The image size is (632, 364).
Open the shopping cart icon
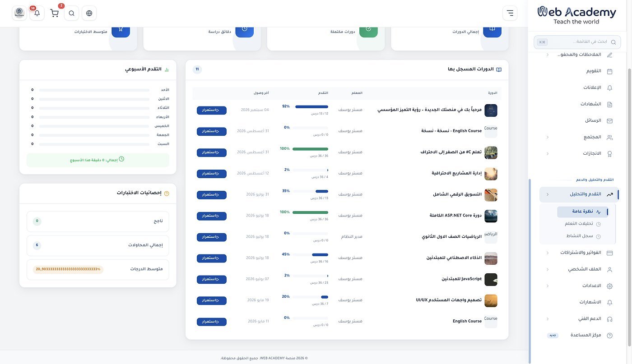click(55, 13)
